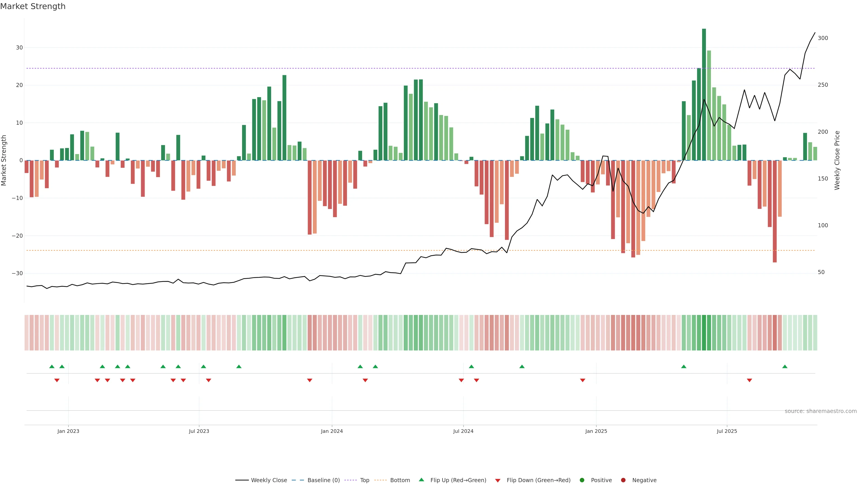Screen dimensions: 868x488
Task: Click the darkest green cell in heatmap strip
Action: [704, 333]
